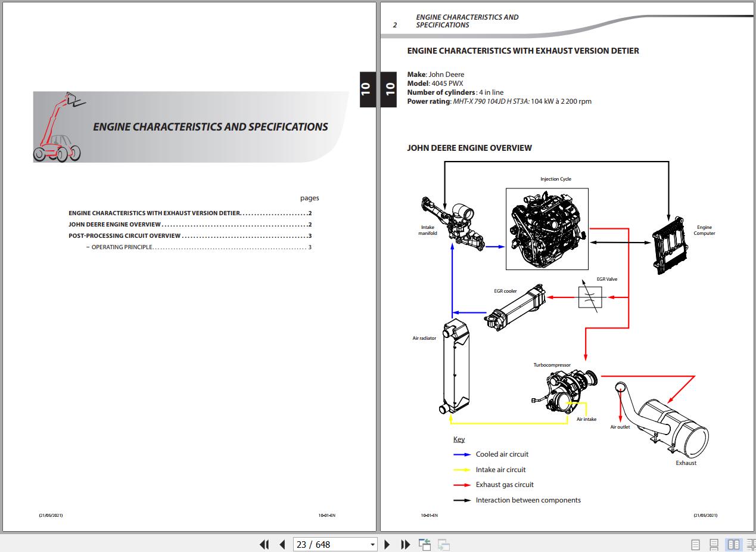Viewport: 756px width, 552px height.
Task: Click the telehandler illustration in the banner
Action: click(60, 127)
